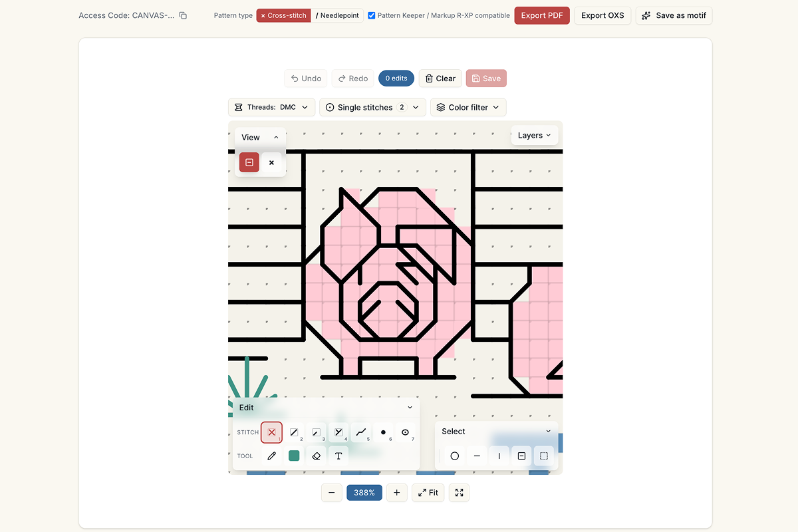Select half stitch type 2
This screenshot has height=532, width=798.
[294, 432]
